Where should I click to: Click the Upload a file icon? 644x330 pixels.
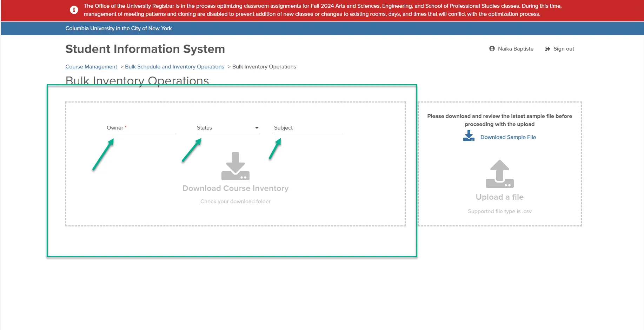coord(500,174)
